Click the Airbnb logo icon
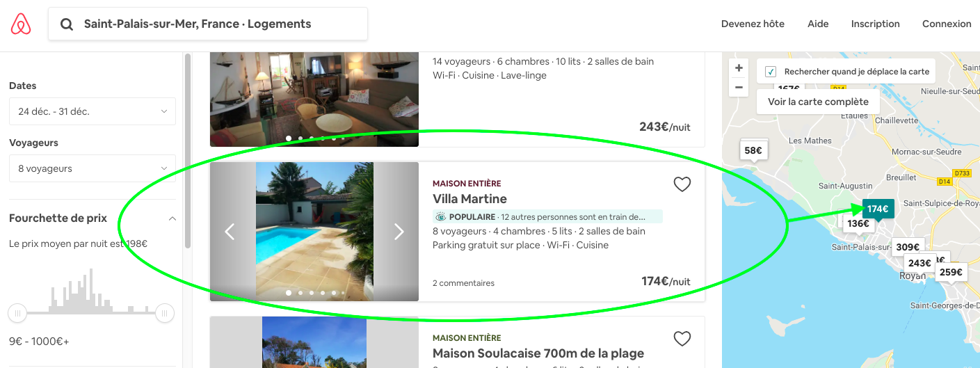The height and width of the screenshot is (368, 980). (x=21, y=24)
